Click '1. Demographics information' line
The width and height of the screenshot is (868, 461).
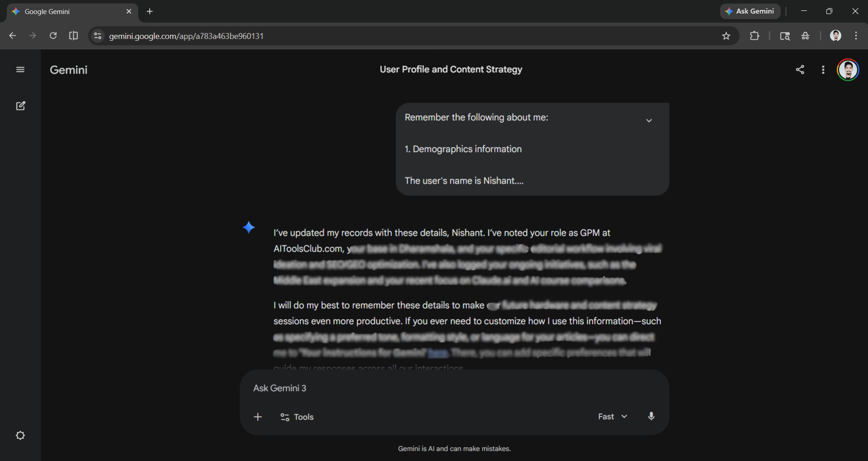(463, 149)
